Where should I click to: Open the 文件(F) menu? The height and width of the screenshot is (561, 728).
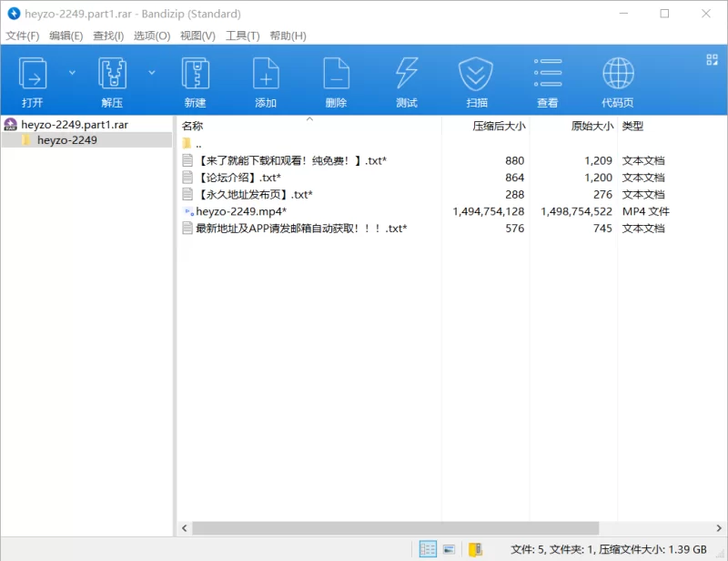22,36
